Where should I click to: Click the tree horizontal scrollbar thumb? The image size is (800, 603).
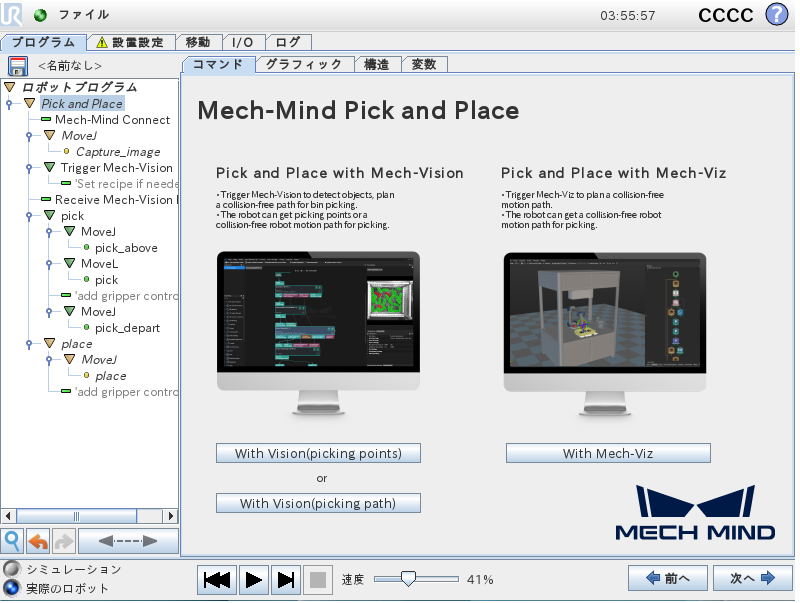pos(77,516)
